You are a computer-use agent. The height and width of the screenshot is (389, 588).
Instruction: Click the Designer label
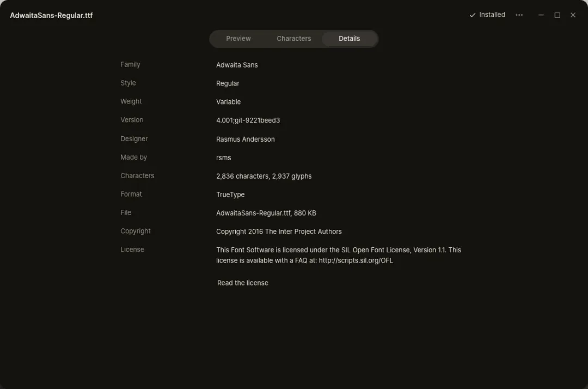coord(134,139)
